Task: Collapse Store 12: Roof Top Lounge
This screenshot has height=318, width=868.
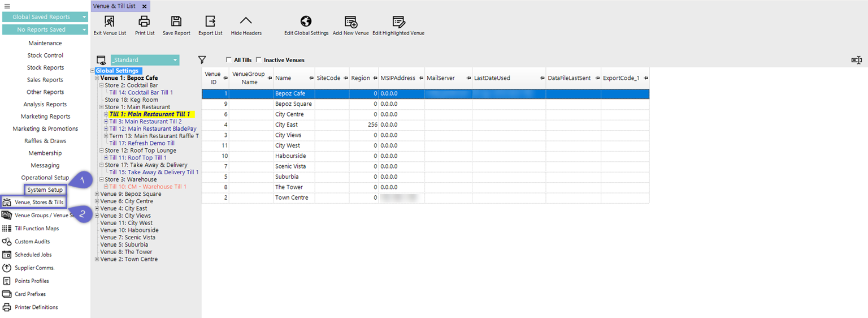Action: click(101, 151)
